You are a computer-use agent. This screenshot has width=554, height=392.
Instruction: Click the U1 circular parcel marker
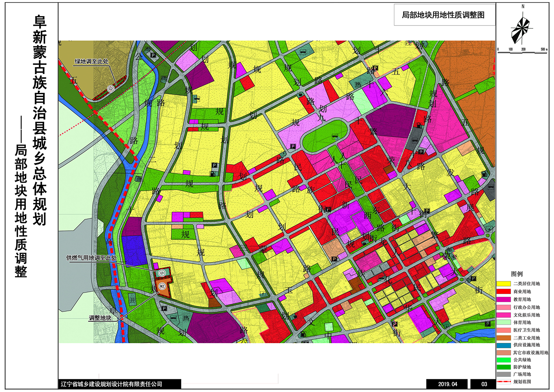(x=162, y=273)
